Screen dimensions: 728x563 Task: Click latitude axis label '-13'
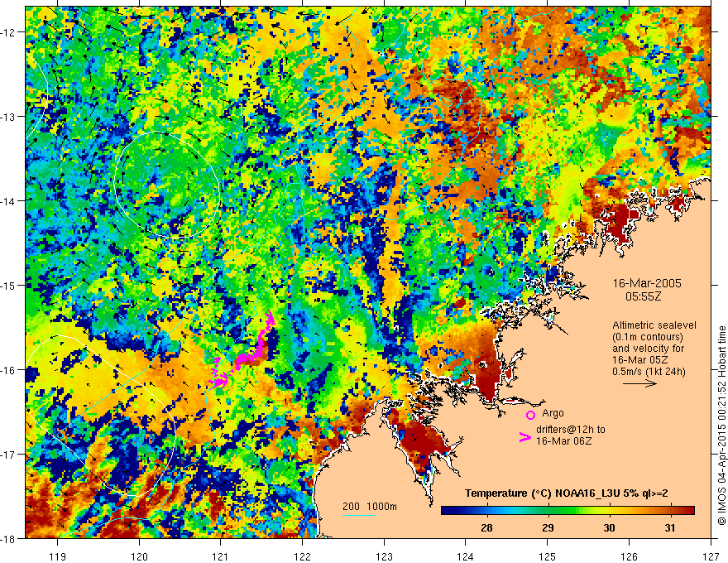click(x=8, y=117)
